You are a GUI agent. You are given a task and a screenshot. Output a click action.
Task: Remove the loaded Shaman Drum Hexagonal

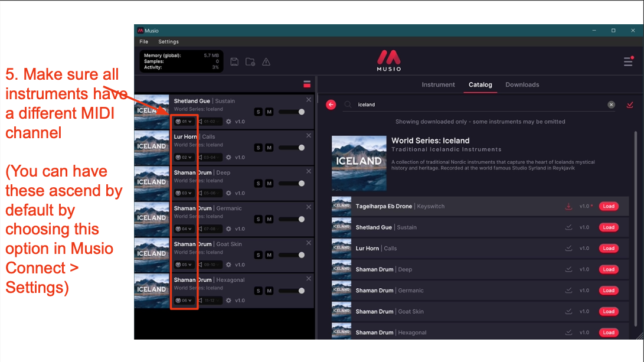(309, 279)
